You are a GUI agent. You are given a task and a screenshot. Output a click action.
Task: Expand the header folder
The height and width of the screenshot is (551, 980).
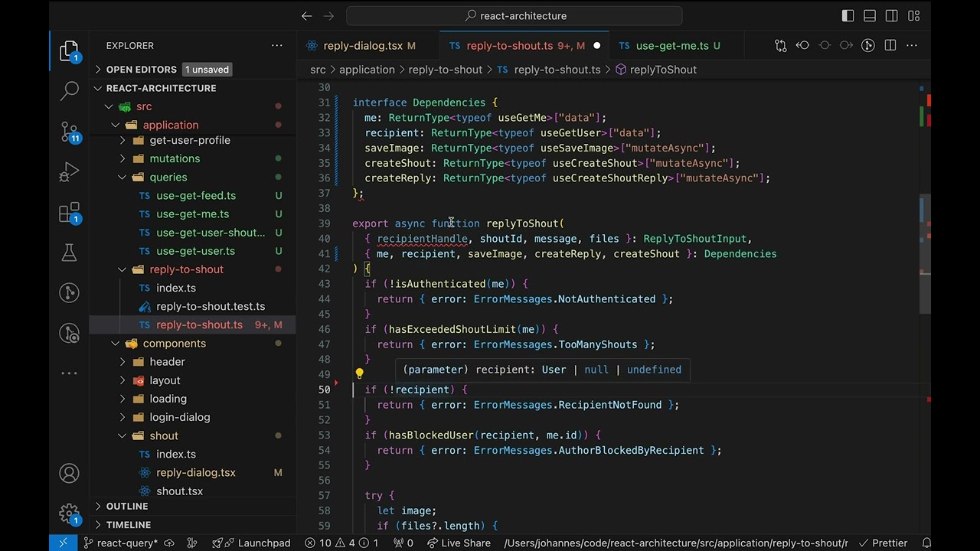(x=122, y=362)
